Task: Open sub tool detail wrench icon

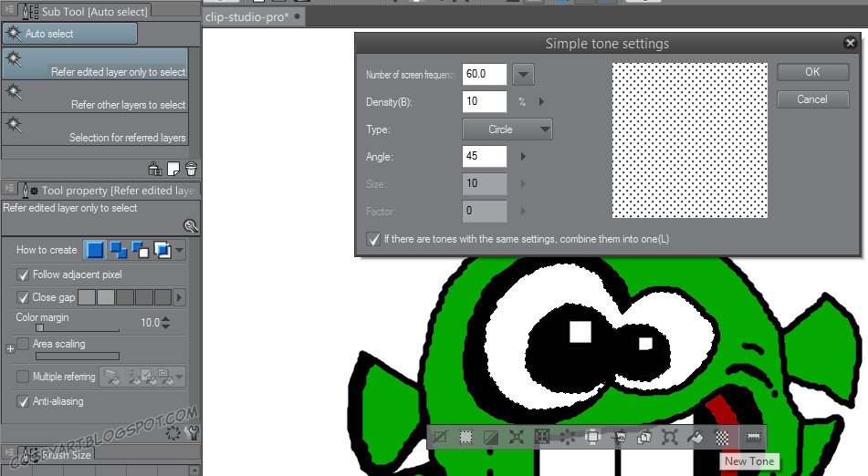Action: coord(193,433)
